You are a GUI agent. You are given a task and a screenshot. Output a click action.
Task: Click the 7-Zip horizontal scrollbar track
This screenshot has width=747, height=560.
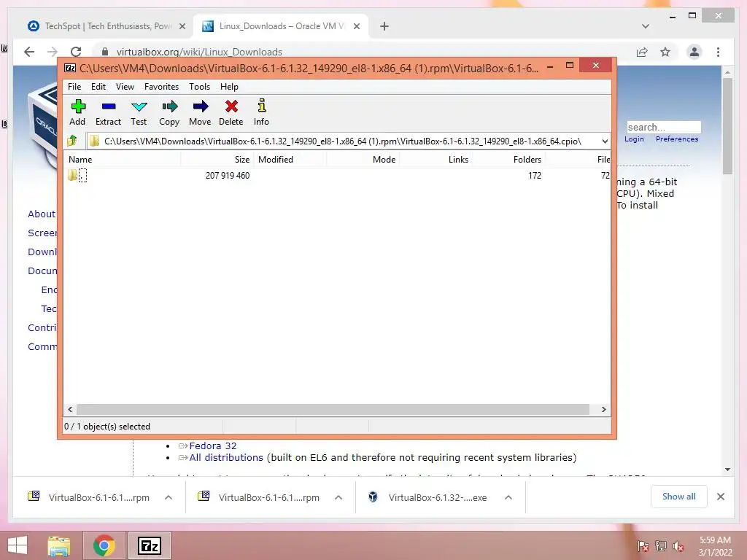pyautogui.click(x=333, y=410)
